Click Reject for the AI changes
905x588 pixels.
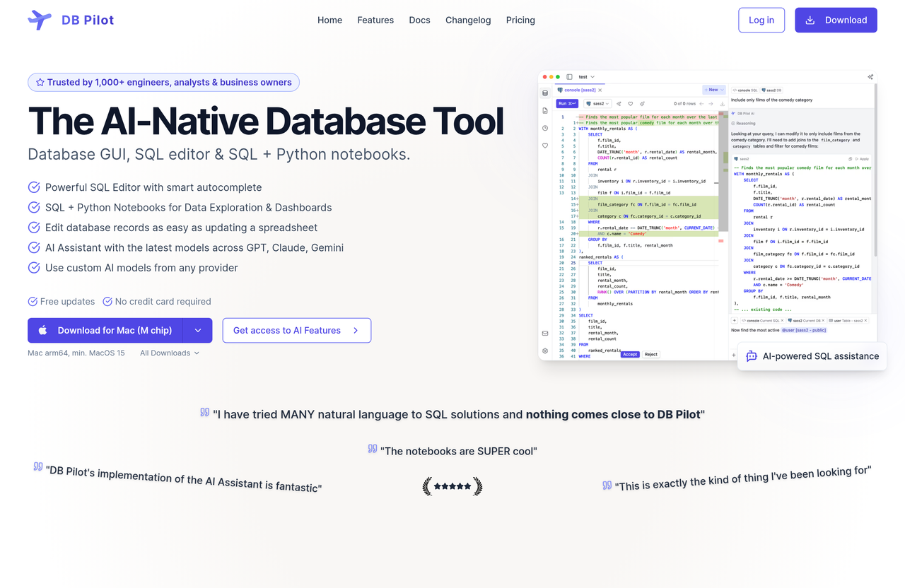point(651,354)
